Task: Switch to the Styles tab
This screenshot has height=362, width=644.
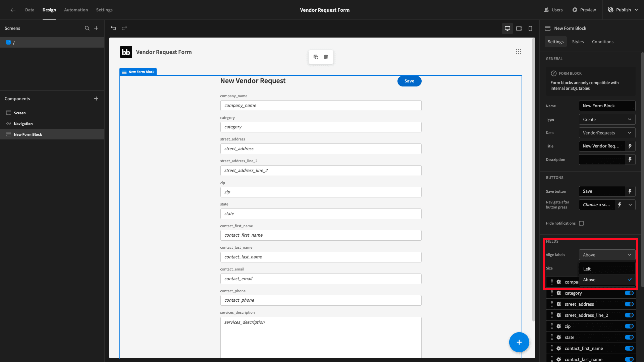Action: [578, 42]
